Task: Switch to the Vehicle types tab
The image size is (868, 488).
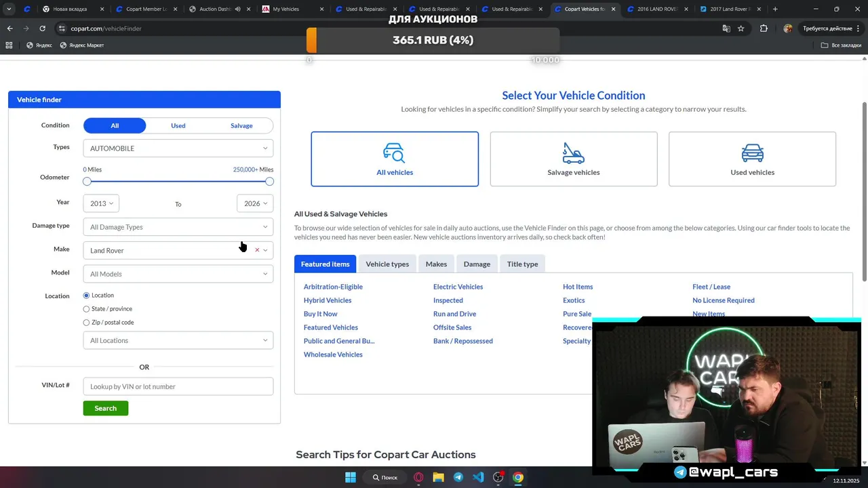Action: [387, 264]
